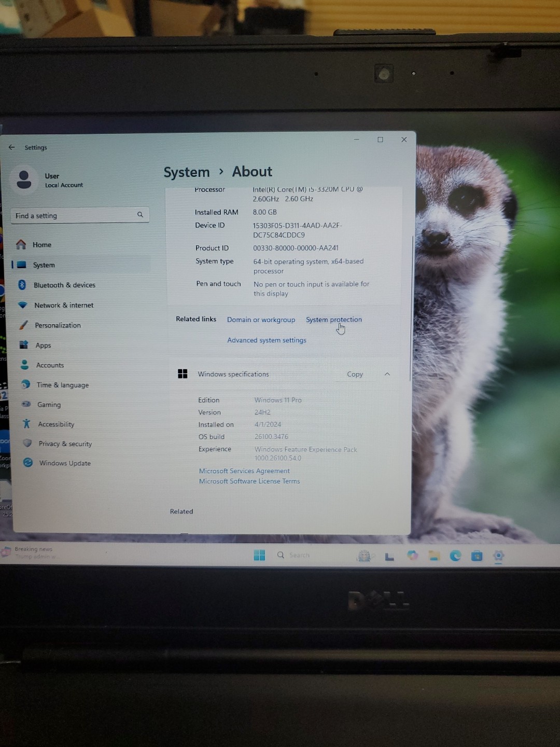Open the Windows Start menu
This screenshot has height=747, width=560.
259,555
